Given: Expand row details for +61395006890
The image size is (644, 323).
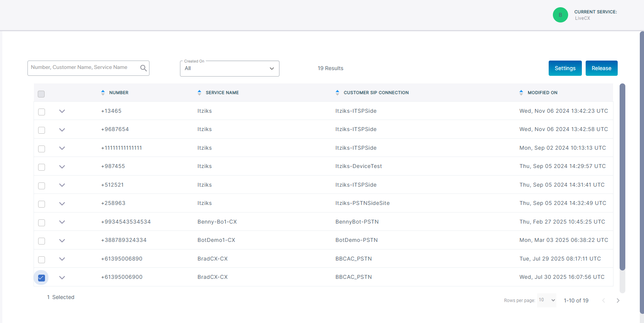Looking at the screenshot, I should tap(62, 259).
